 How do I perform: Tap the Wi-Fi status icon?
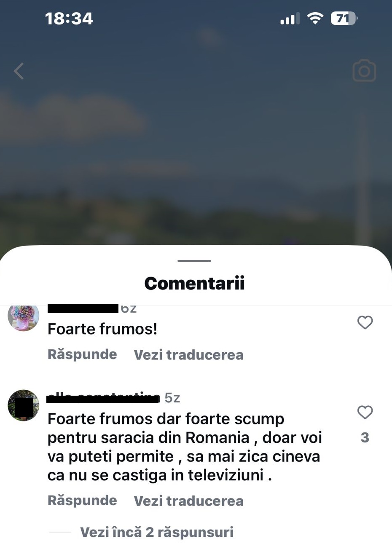315,18
